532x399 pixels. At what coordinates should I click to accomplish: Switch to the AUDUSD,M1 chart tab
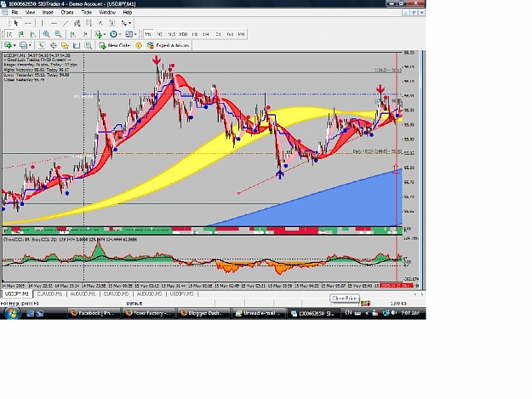tap(83, 294)
